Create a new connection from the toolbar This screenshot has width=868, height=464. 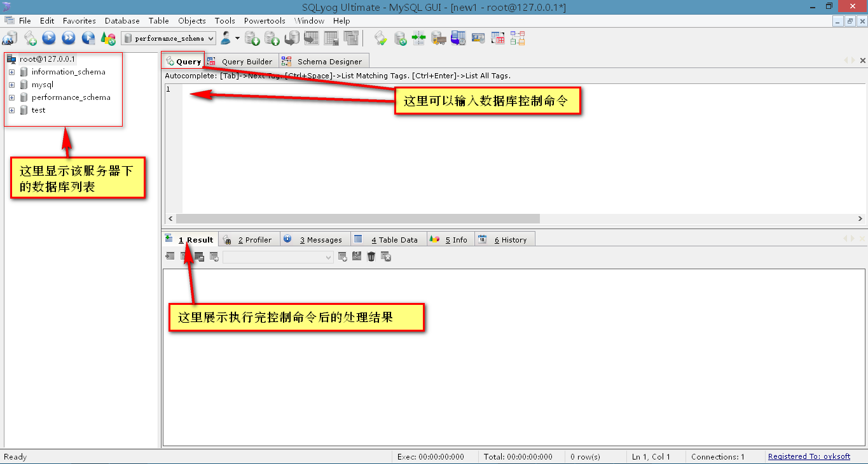tap(10, 38)
